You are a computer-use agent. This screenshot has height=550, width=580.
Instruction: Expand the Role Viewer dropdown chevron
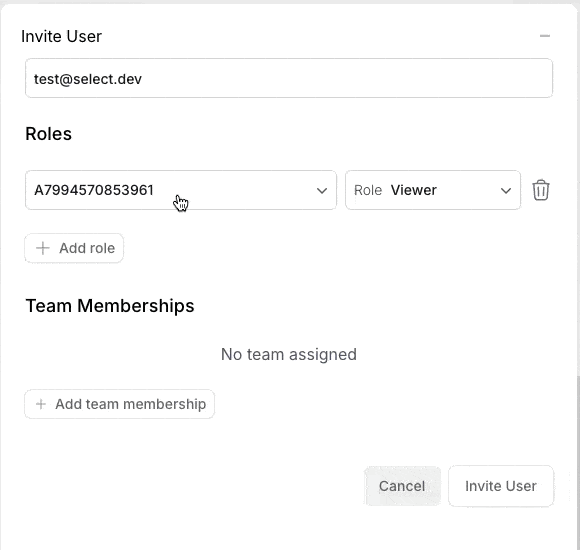[x=506, y=191]
